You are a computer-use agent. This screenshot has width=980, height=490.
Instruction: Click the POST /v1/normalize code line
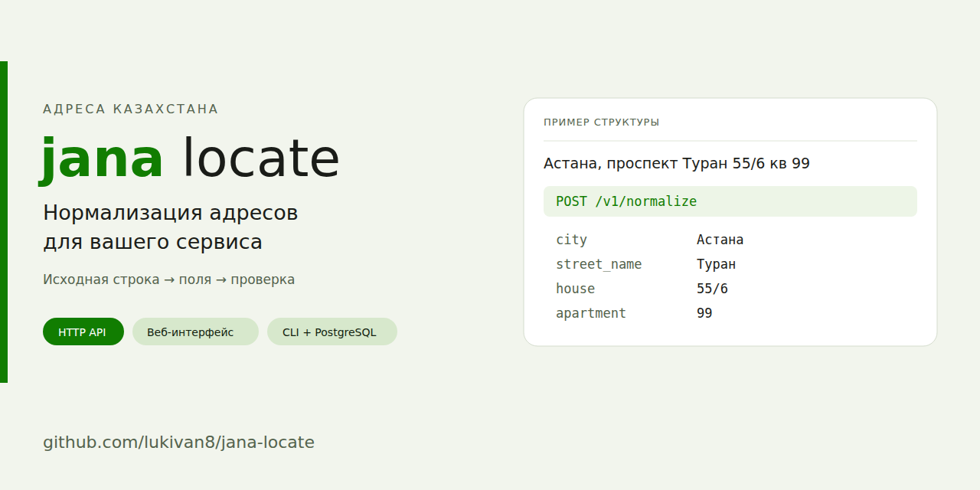tap(730, 201)
